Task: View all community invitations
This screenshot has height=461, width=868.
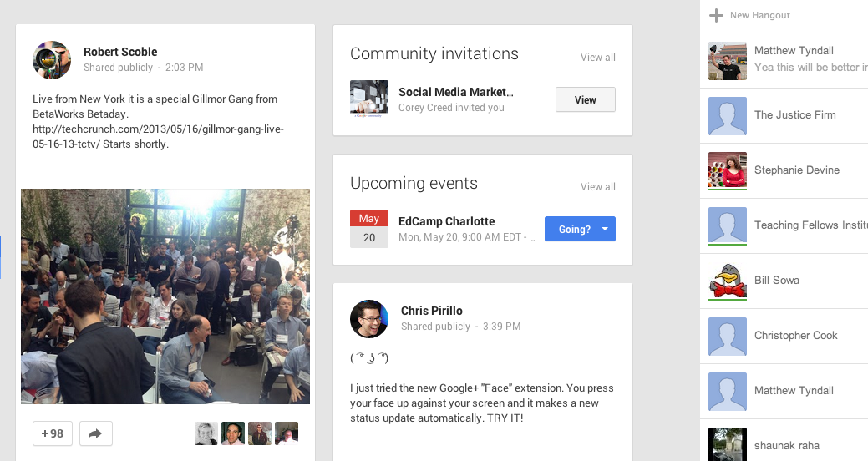Action: [x=597, y=58]
